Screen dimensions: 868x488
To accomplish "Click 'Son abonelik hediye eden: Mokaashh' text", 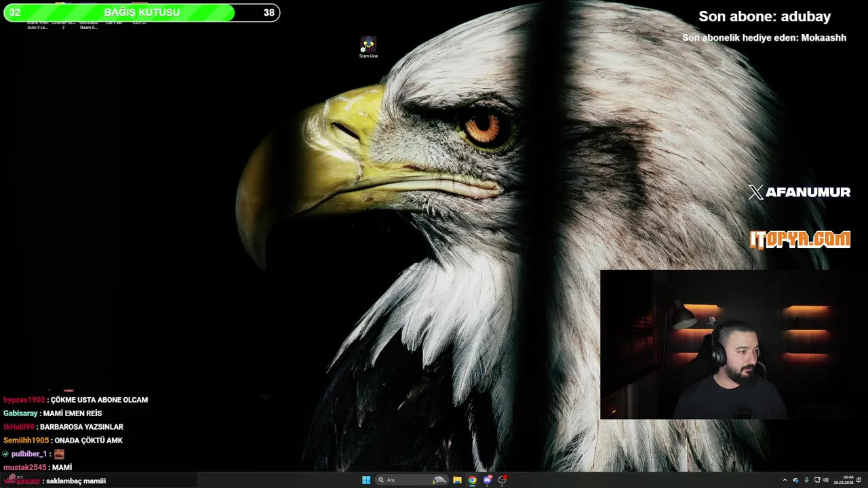I will coord(764,38).
